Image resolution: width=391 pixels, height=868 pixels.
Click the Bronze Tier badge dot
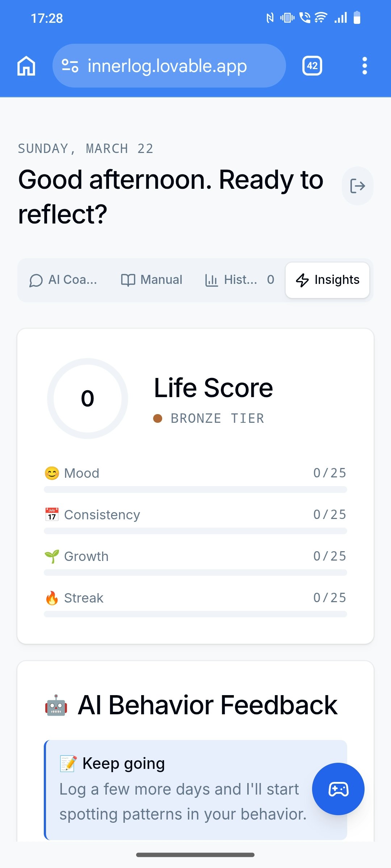click(x=157, y=418)
